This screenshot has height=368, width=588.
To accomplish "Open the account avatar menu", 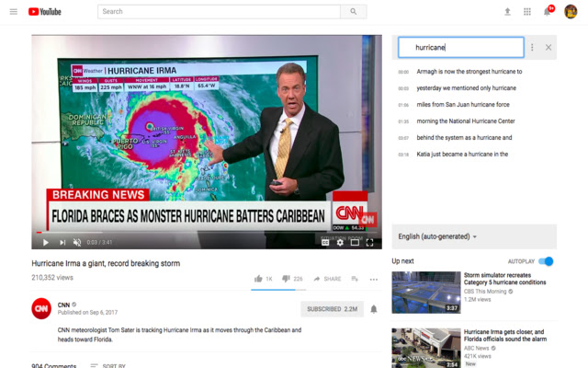I will [571, 12].
